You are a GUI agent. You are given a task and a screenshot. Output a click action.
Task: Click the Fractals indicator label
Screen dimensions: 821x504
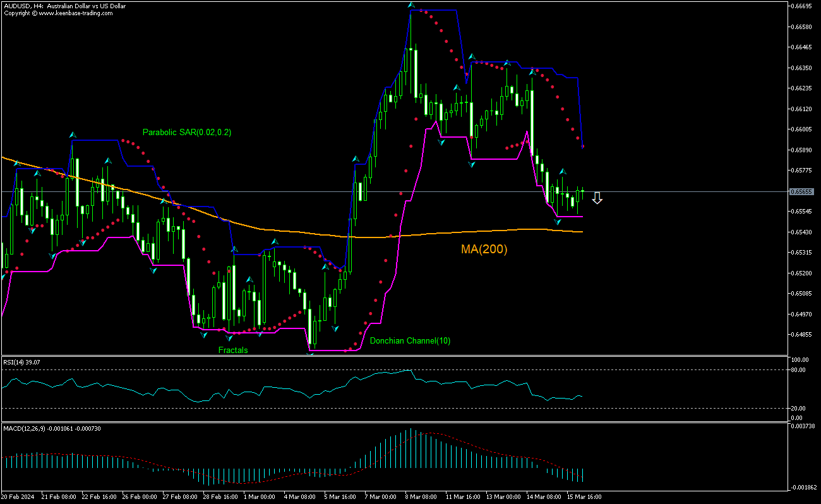tap(233, 350)
